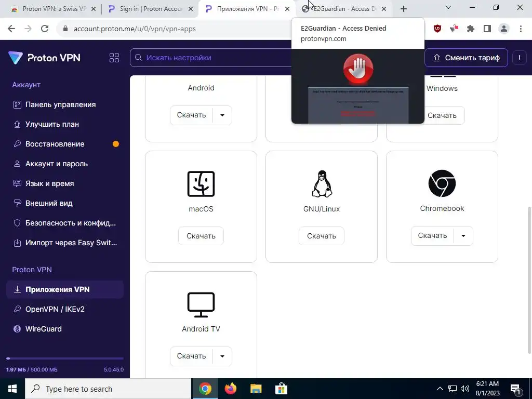Click the Windows taskbar search box
Viewport: 532px width, 399px height.
pos(108,389)
